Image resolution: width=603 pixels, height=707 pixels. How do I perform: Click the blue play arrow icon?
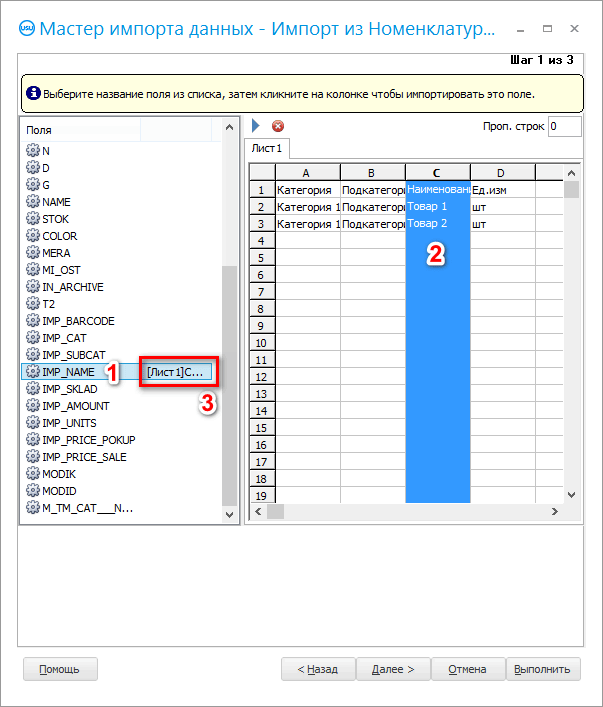tap(256, 126)
